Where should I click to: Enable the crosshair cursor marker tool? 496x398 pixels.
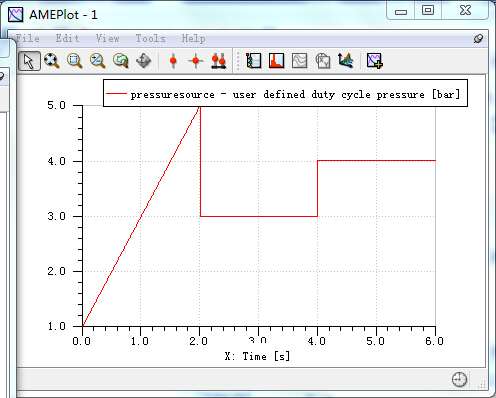point(196,61)
